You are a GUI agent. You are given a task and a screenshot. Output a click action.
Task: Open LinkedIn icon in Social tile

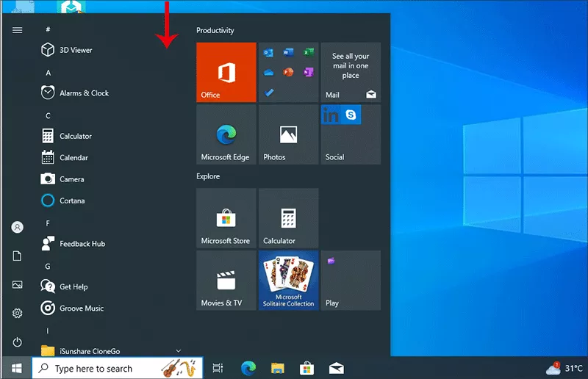tap(331, 115)
